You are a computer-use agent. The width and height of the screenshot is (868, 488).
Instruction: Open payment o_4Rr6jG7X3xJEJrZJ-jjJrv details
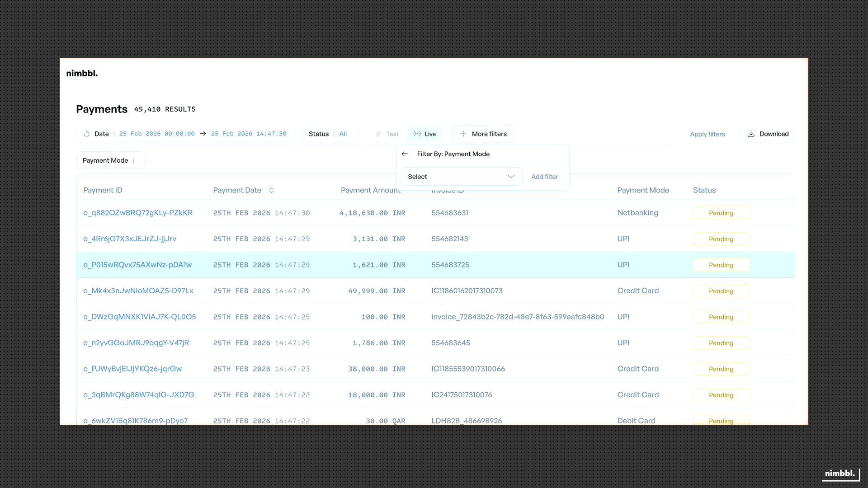pyautogui.click(x=130, y=239)
